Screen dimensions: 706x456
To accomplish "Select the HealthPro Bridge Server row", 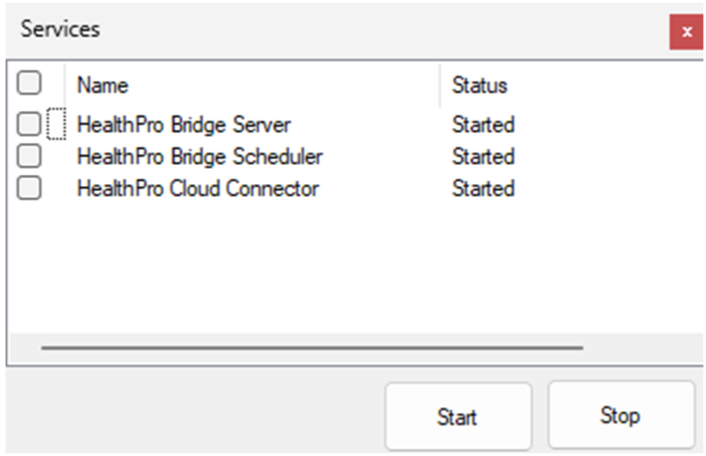I will pos(355,124).
